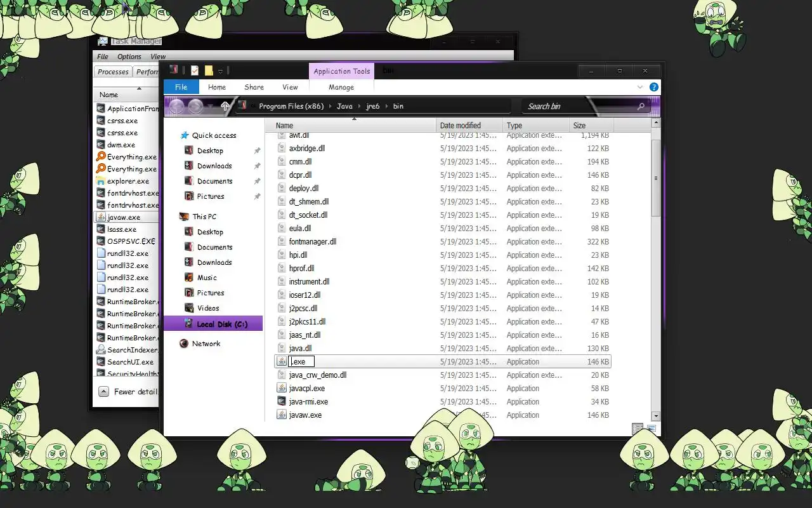Select Local Disk (C:) in the navigation pane
Image resolution: width=812 pixels, height=508 pixels.
(x=213, y=324)
